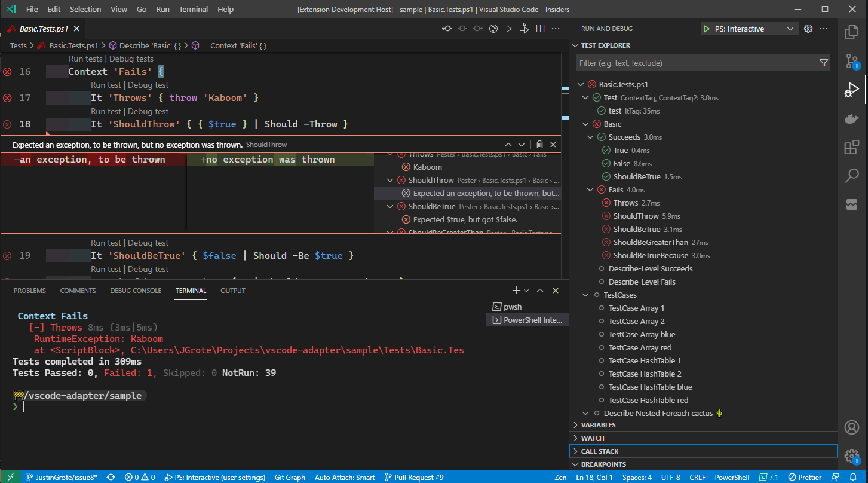868x483 pixels.
Task: Open launch configuration gear in Run and Debug
Action: coord(808,29)
